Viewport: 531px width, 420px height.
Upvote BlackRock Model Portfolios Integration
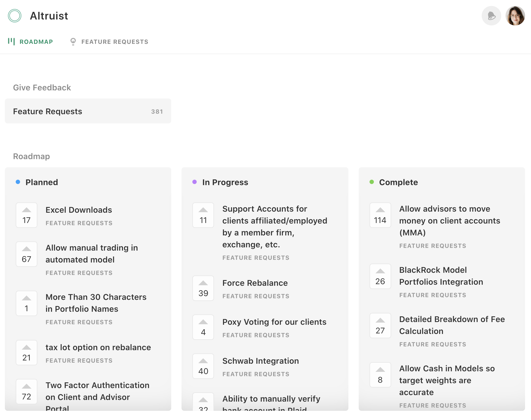pyautogui.click(x=380, y=276)
